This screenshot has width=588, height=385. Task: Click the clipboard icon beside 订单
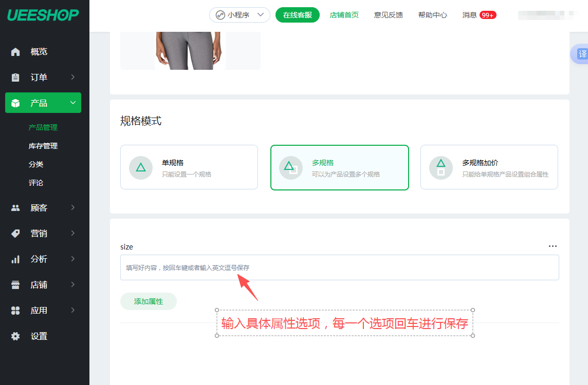coord(15,78)
